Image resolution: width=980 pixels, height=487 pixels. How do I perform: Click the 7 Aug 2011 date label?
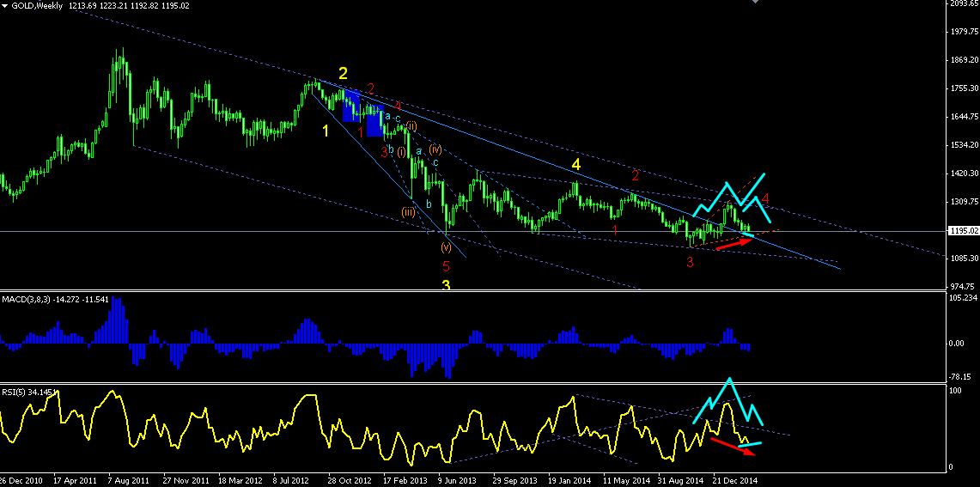[x=130, y=481]
